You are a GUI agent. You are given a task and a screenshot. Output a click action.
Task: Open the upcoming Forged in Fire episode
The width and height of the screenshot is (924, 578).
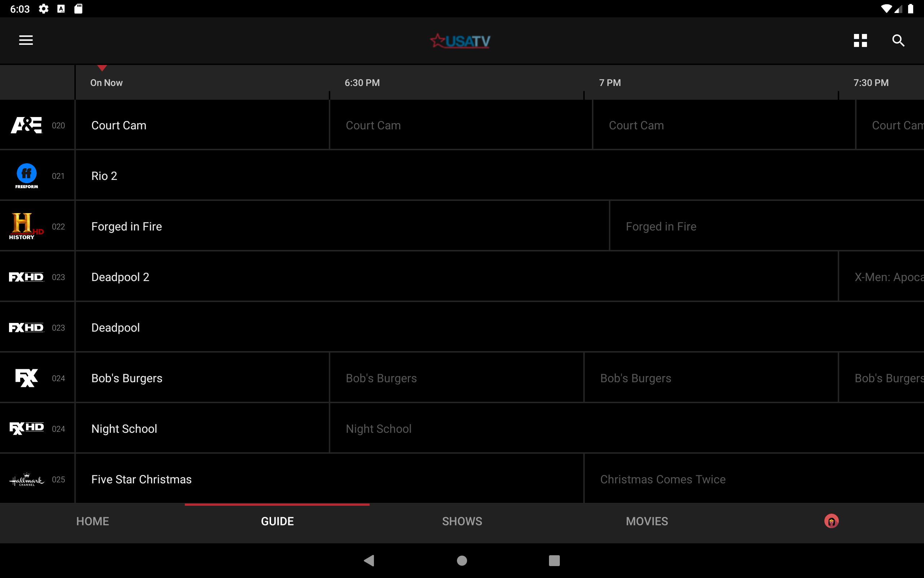point(767,226)
